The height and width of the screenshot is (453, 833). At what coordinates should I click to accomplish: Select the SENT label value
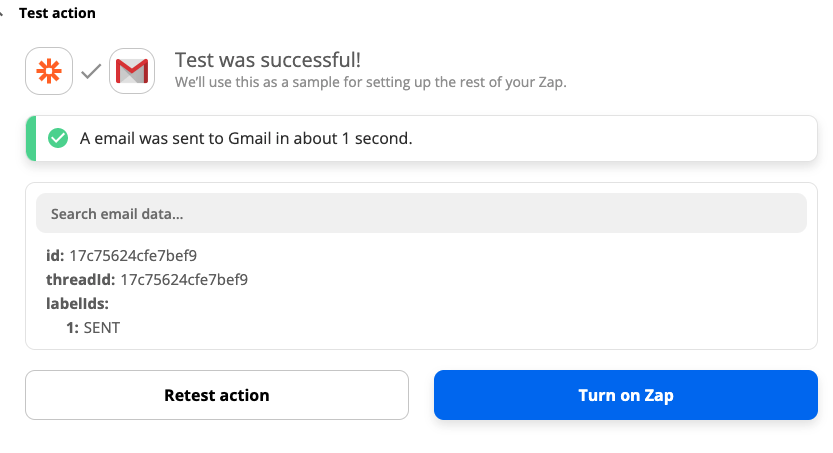[102, 327]
